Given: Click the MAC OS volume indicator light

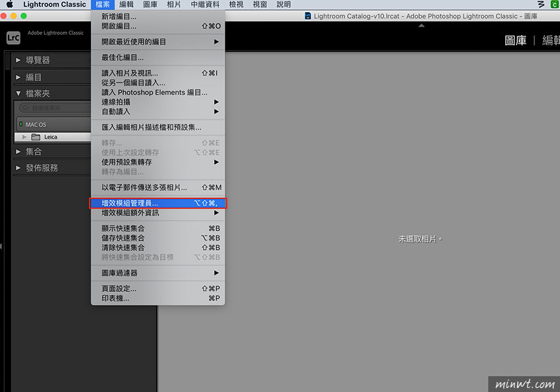Looking at the screenshot, I should coord(20,124).
